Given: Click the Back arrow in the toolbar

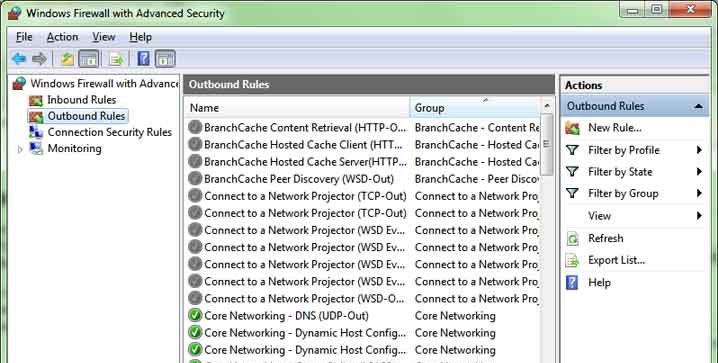Looking at the screenshot, I should pyautogui.click(x=19, y=59).
